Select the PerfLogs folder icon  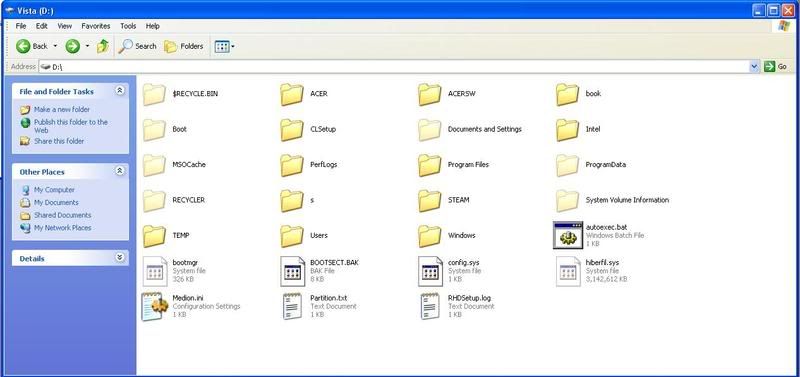point(292,165)
